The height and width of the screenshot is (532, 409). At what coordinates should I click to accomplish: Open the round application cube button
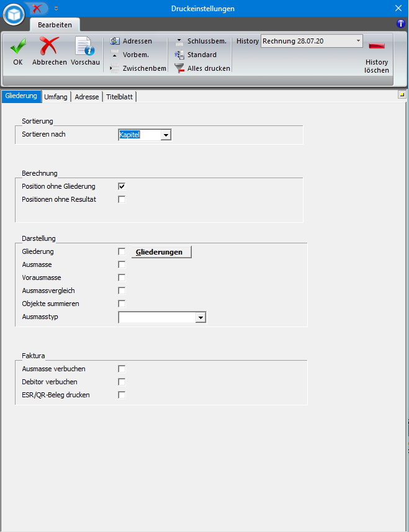click(x=14, y=15)
